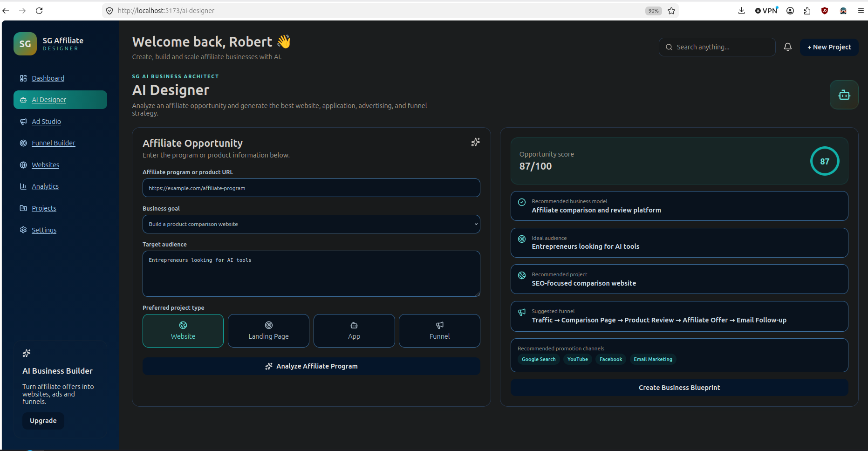
Task: Open the robot assistant button at the right
Action: (x=844, y=95)
